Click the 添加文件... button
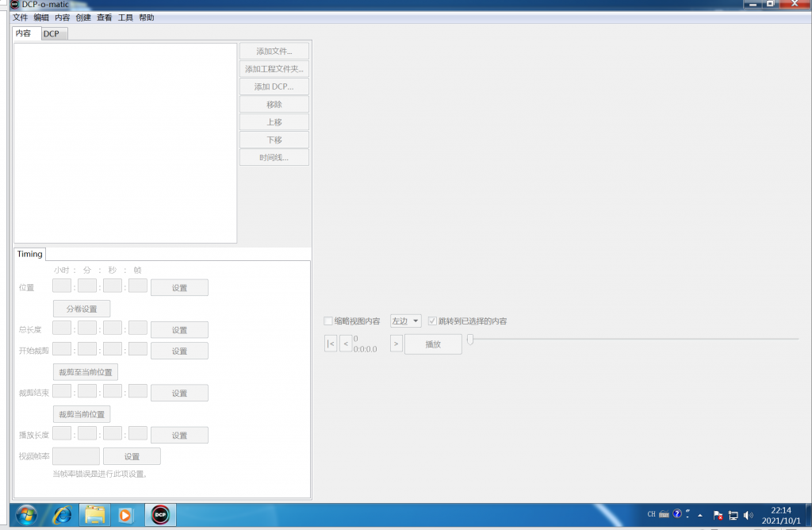812x530 pixels. pyautogui.click(x=274, y=52)
